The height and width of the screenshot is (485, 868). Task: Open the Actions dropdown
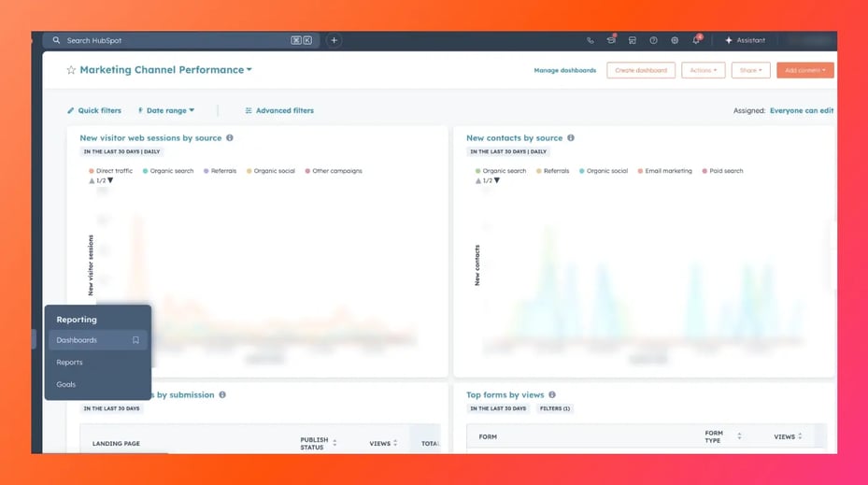tap(703, 70)
